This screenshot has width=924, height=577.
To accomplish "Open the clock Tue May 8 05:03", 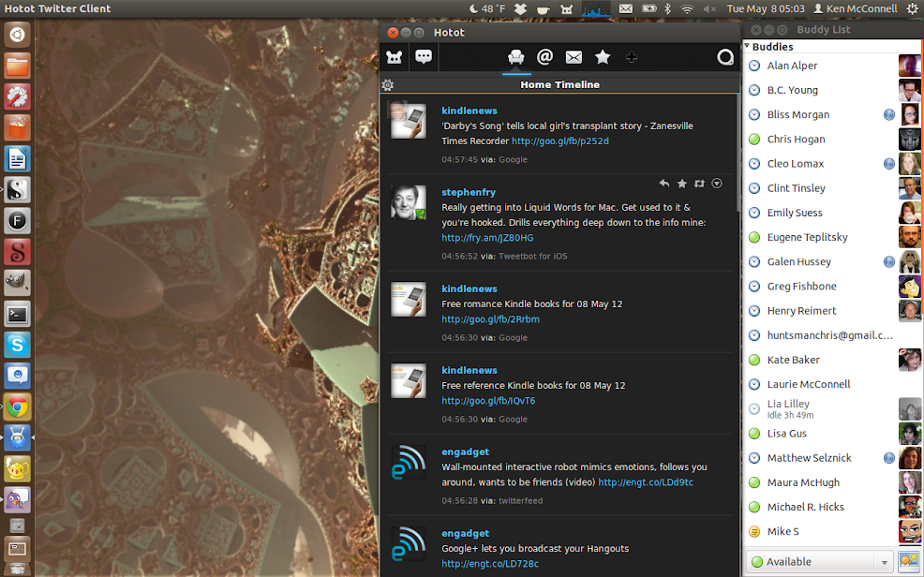I will pos(766,8).
